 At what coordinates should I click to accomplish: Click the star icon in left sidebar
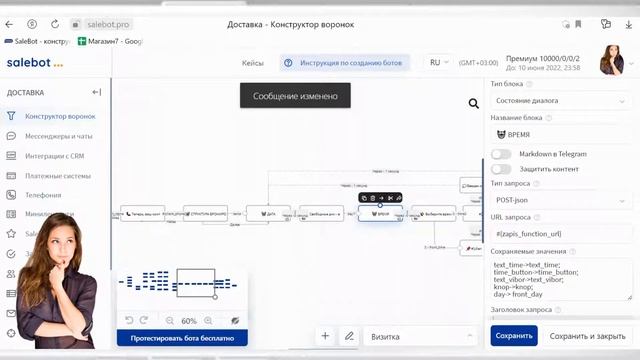pyautogui.click(x=11, y=233)
